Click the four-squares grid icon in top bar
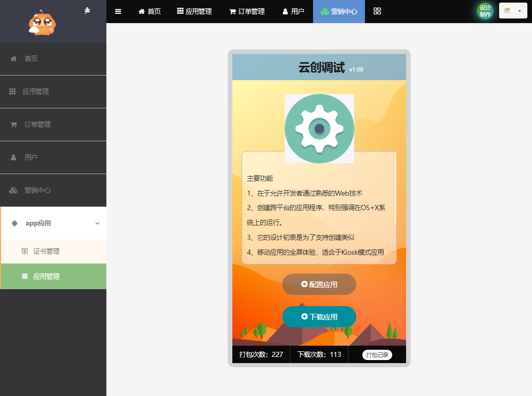The height and width of the screenshot is (396, 532). click(x=377, y=11)
